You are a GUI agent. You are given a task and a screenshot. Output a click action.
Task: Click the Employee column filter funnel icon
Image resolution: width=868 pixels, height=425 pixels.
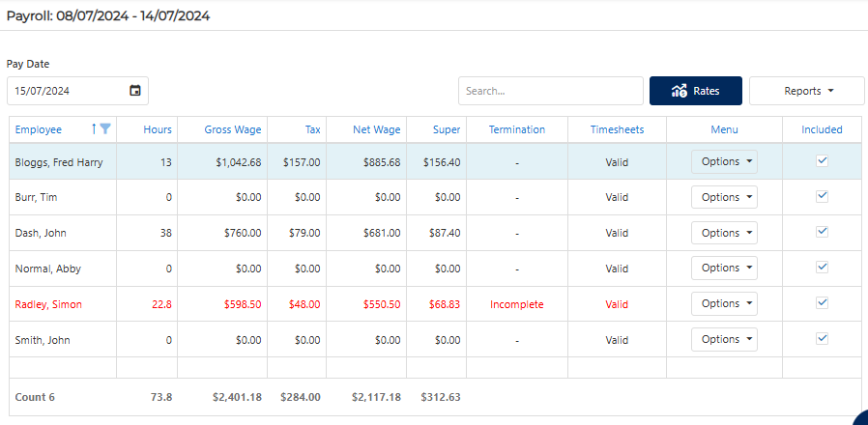[x=106, y=129]
